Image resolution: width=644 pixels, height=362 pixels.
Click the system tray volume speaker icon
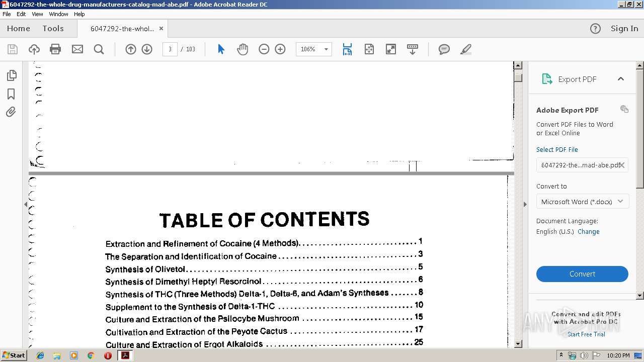pyautogui.click(x=584, y=355)
